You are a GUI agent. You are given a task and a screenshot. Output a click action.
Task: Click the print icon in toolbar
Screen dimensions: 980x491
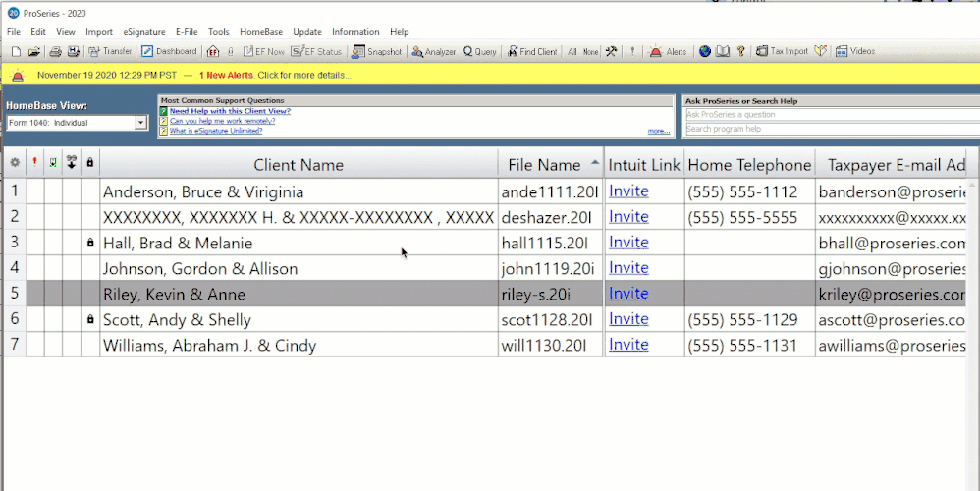(x=56, y=51)
